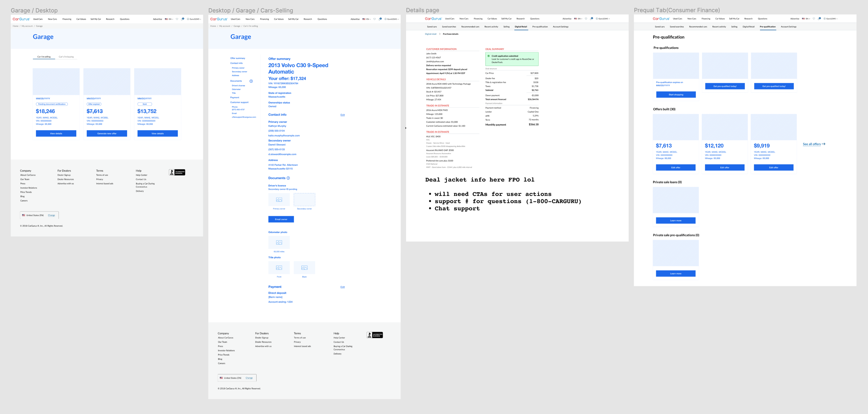Image resolution: width=868 pixels, height=414 pixels.
Task: Open notifications bell in Prequal Tab header
Action: pos(819,19)
